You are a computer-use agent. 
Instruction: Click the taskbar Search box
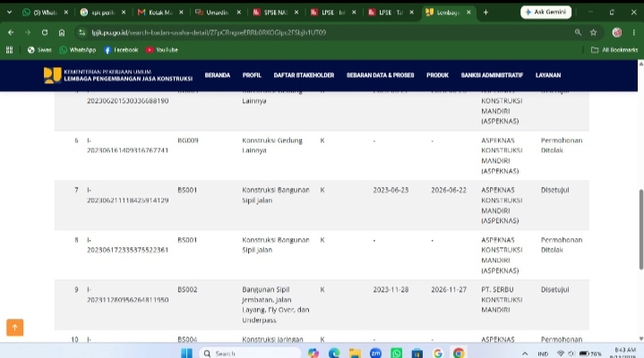pos(250,353)
